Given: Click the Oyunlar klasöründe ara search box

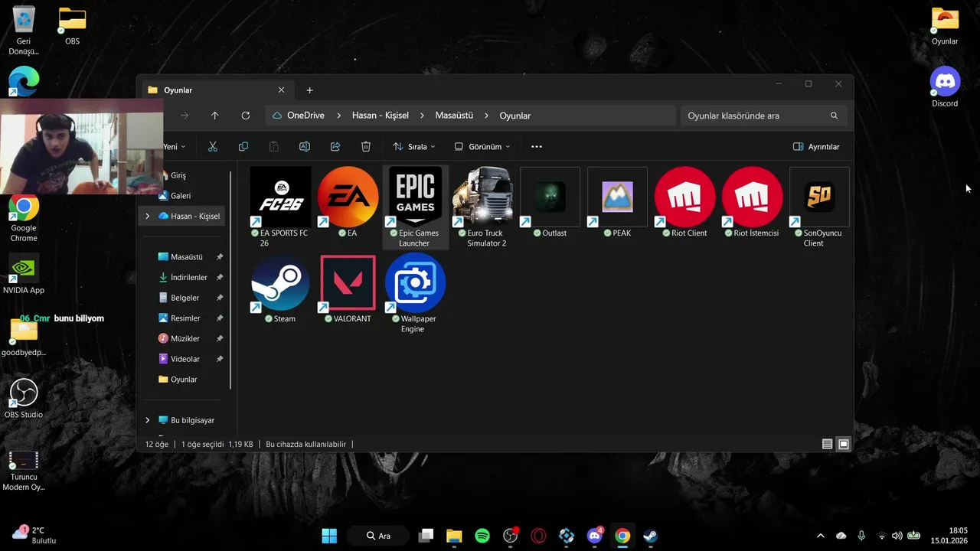Looking at the screenshot, I should pyautogui.click(x=763, y=116).
